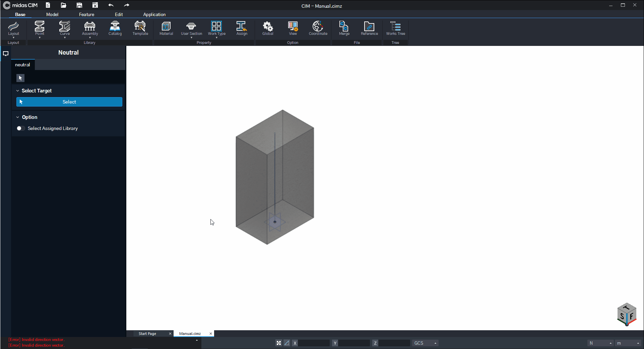Open View options

[x=293, y=28]
